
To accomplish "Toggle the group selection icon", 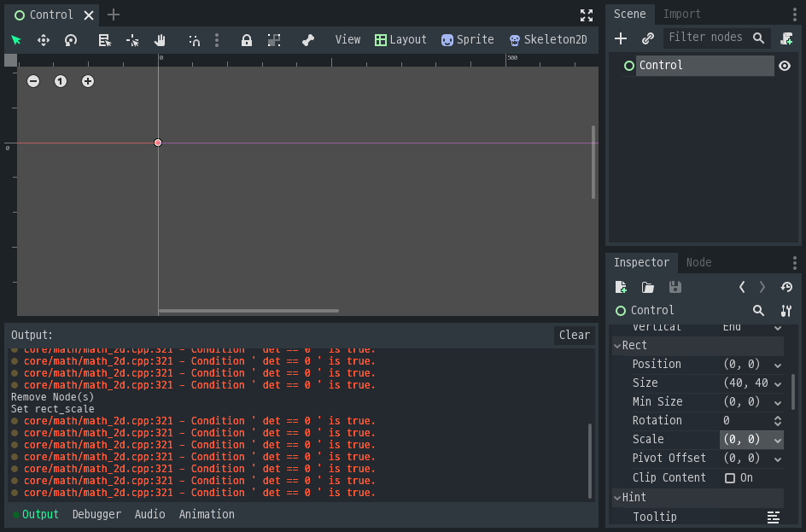I will (x=273, y=39).
